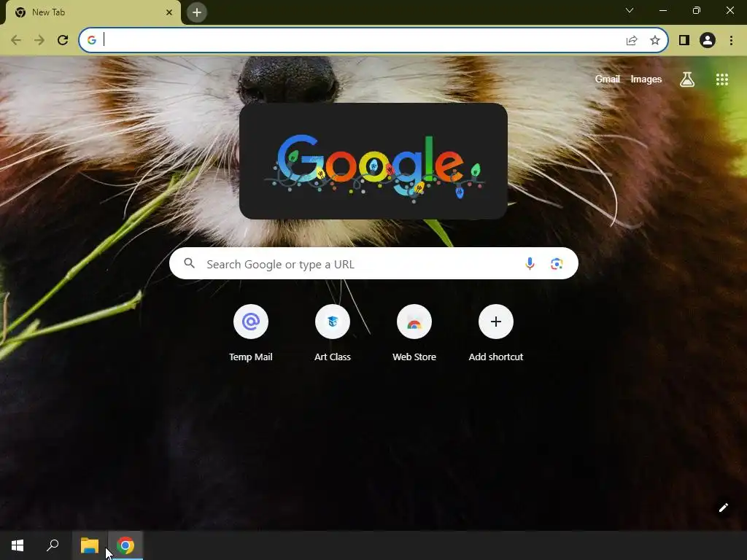Open the Windows Start menu
The height and width of the screenshot is (560, 747).
(18, 545)
